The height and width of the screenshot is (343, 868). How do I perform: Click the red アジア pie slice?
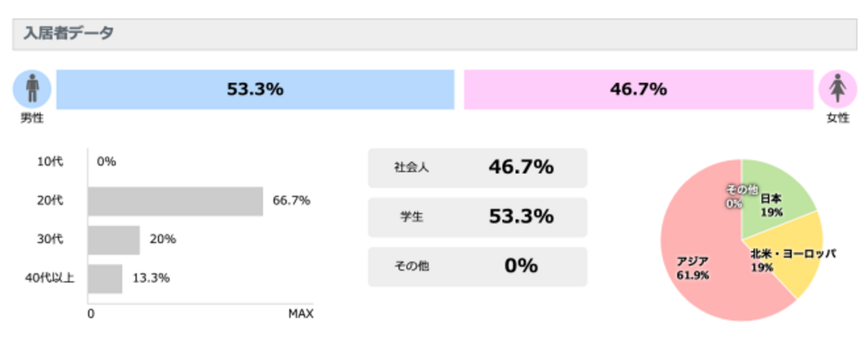point(712,271)
